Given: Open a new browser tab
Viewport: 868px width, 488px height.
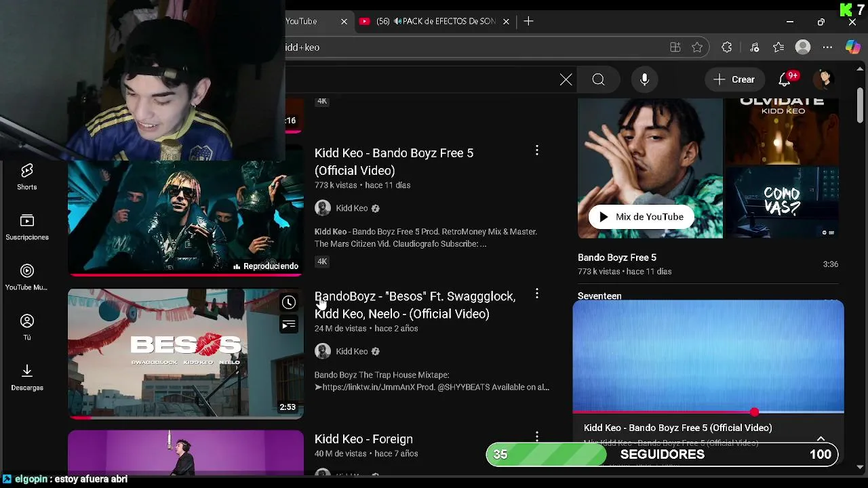Looking at the screenshot, I should point(528,21).
